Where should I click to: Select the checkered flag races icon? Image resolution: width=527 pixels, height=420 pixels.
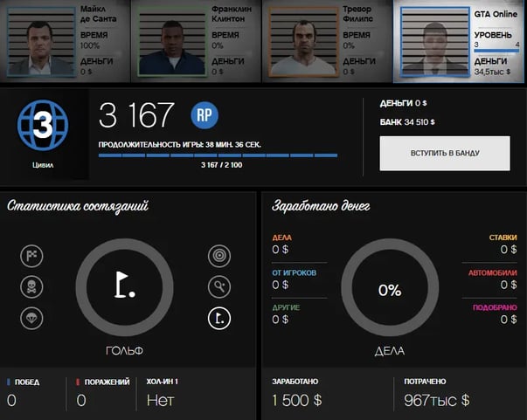tap(31, 256)
